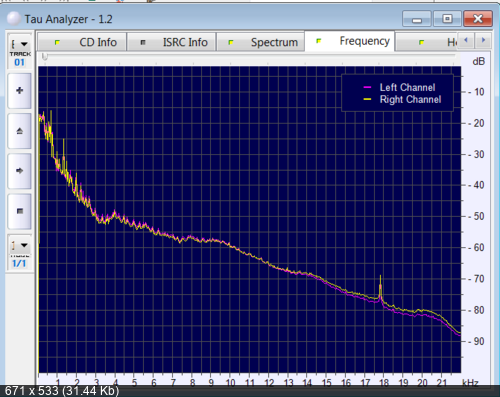Click the Right Channel legend entry
Viewport: 500px width, 397px height.
[x=402, y=99]
